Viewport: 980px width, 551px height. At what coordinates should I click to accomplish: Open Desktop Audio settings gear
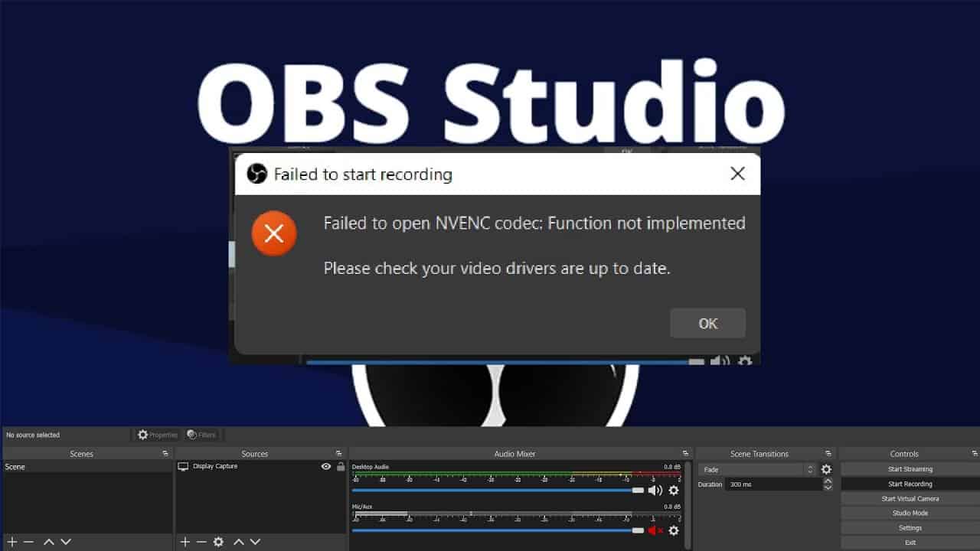pos(674,491)
